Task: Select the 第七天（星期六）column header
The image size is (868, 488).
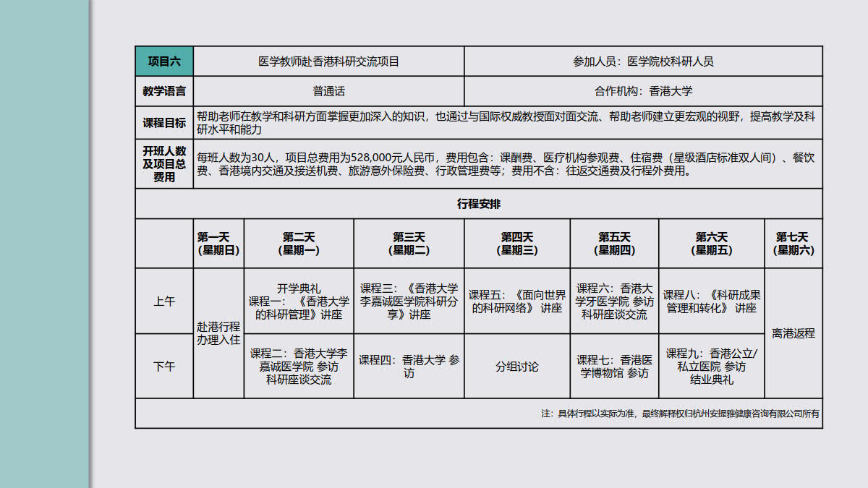Action: [x=793, y=244]
